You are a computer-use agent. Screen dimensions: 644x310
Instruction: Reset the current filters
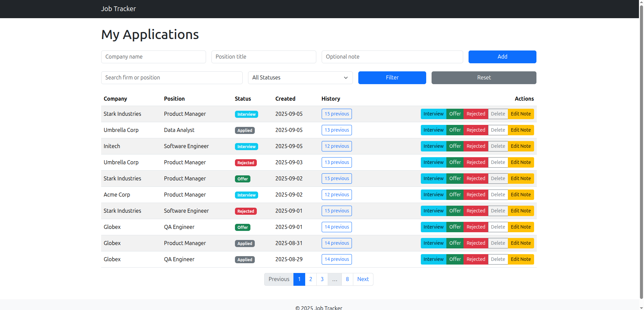(484, 77)
